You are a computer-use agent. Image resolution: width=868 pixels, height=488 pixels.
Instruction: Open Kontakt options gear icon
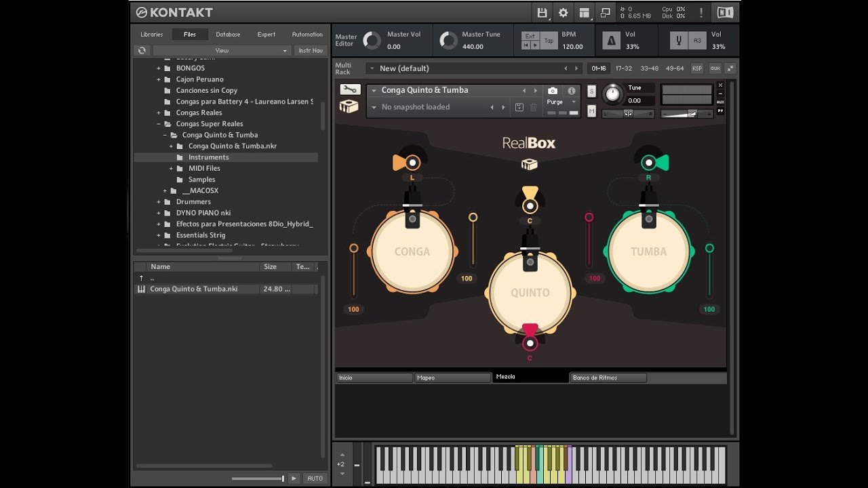pyautogui.click(x=563, y=12)
